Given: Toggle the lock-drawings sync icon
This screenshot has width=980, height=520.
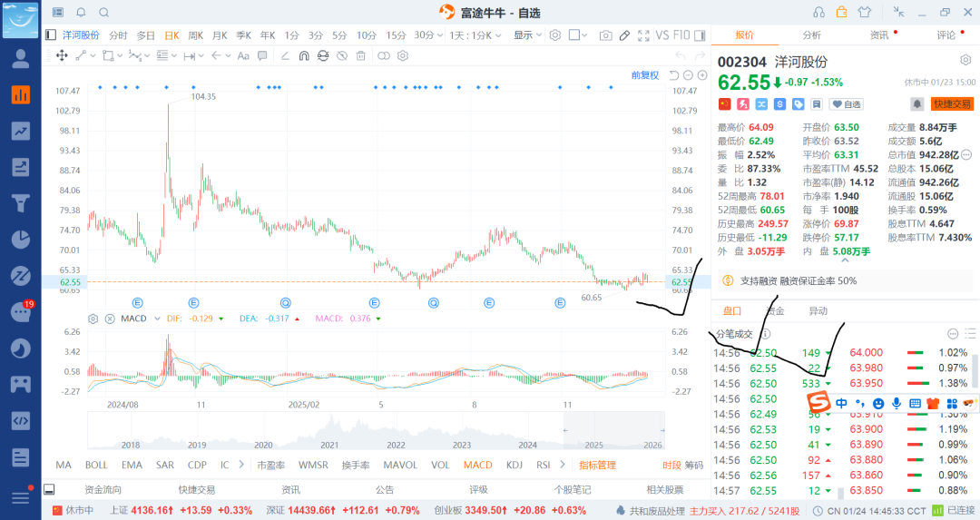Looking at the screenshot, I should tap(322, 55).
